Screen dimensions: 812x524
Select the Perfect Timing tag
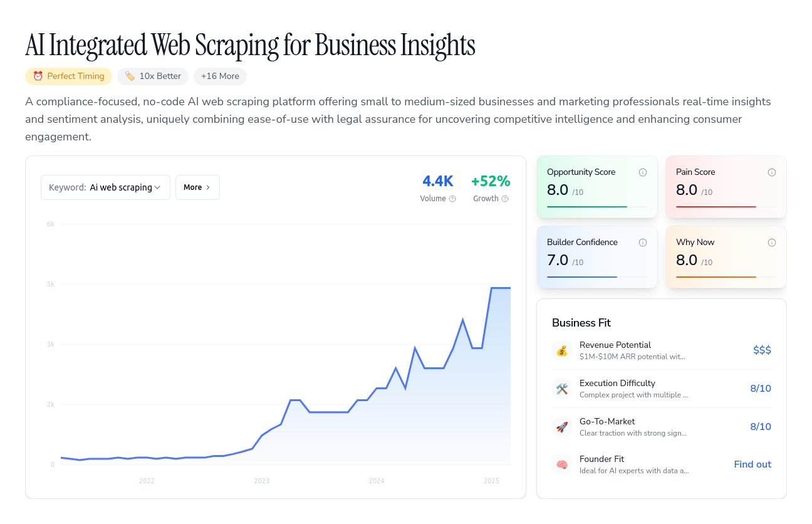[x=68, y=76]
